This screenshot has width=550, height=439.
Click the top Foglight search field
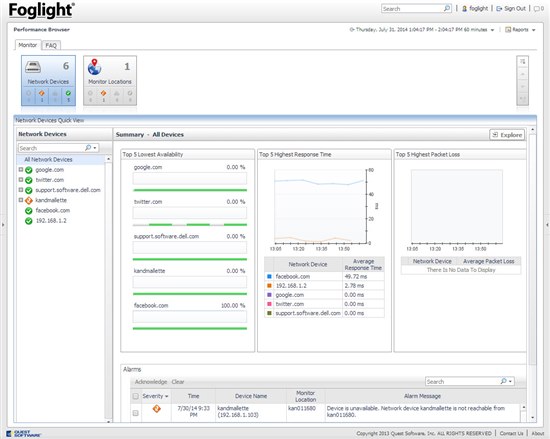(412, 8)
